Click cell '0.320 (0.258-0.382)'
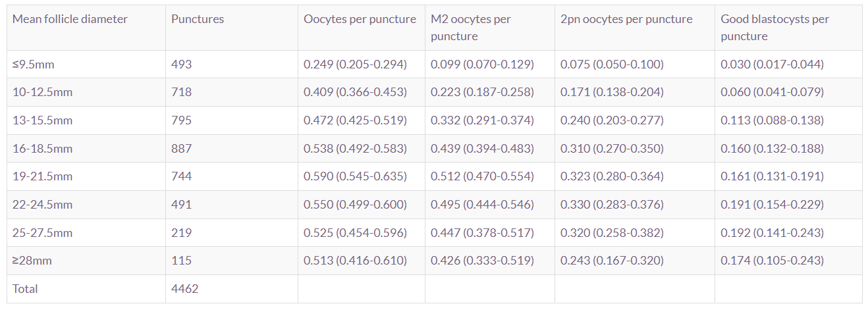The height and width of the screenshot is (310, 868). (612, 233)
